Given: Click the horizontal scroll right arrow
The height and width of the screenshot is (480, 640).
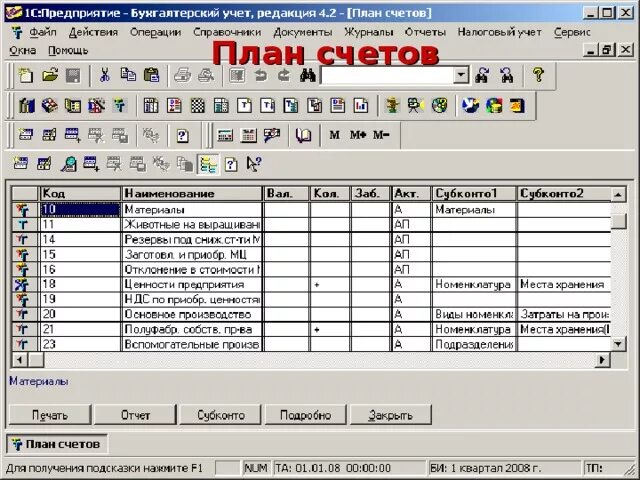Looking at the screenshot, I should [602, 360].
